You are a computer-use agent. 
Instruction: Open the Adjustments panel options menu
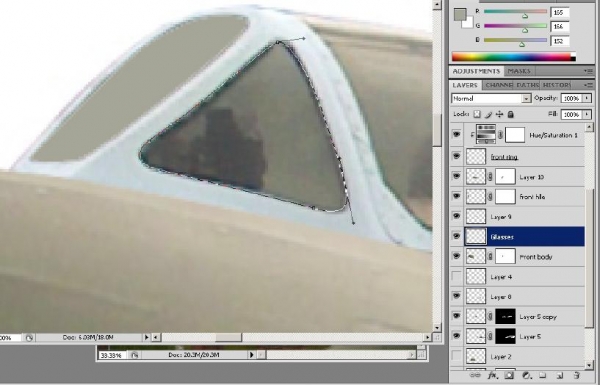588,71
